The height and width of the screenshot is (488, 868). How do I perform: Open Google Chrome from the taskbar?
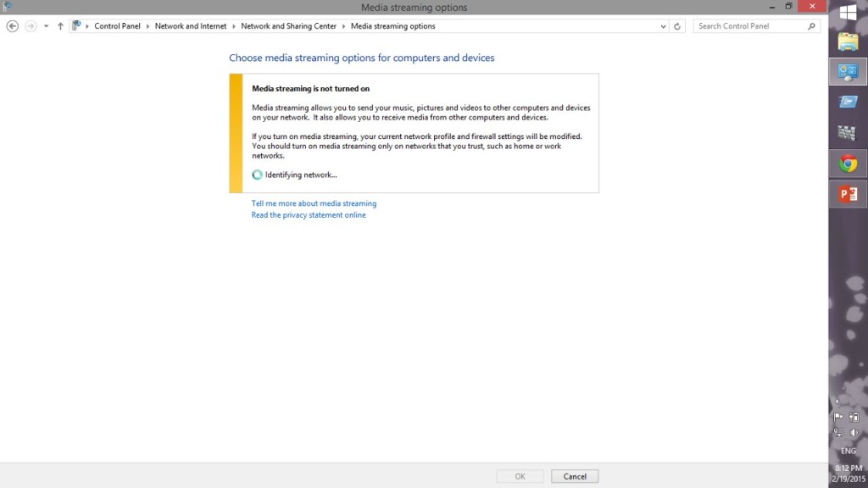[848, 164]
